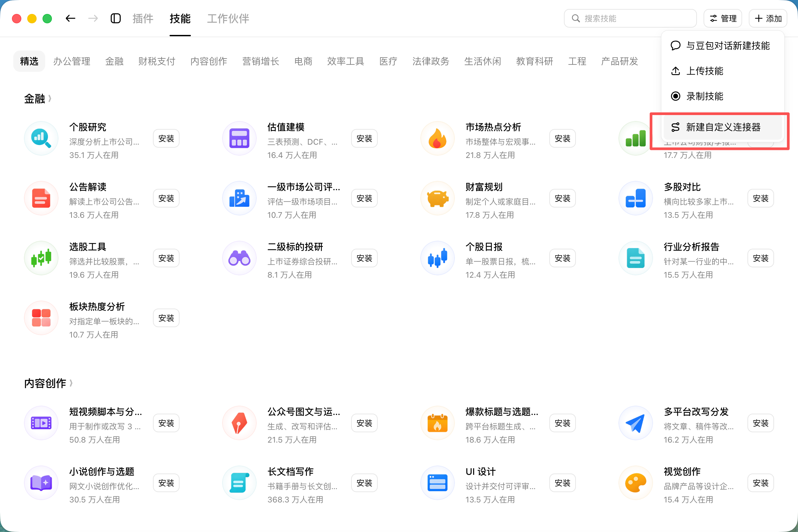This screenshot has width=798, height=532.
Task: Select the 精选 category tab
Action: coord(29,61)
